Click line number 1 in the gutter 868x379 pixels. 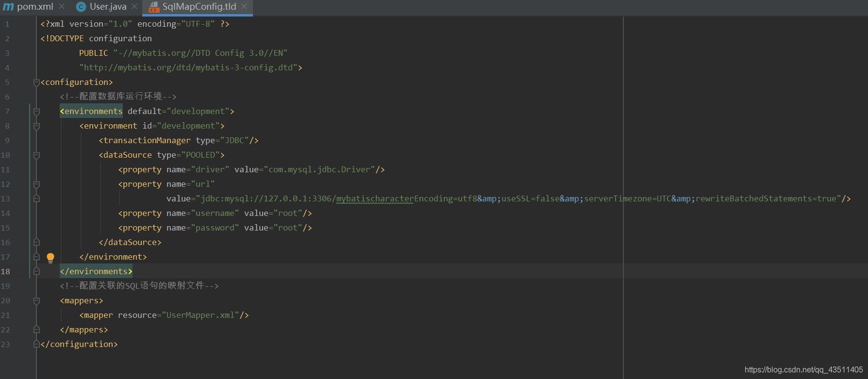(7, 24)
